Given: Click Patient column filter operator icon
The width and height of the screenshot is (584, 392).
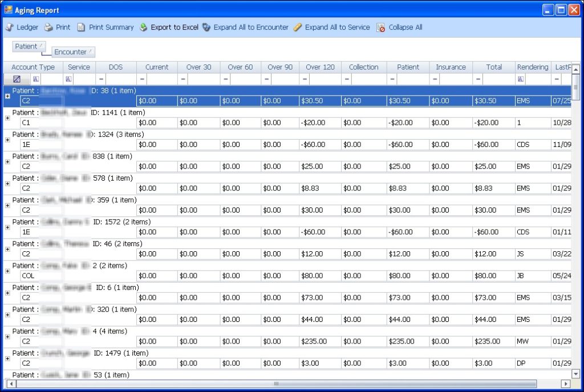Looking at the screenshot, I should tap(392, 79).
